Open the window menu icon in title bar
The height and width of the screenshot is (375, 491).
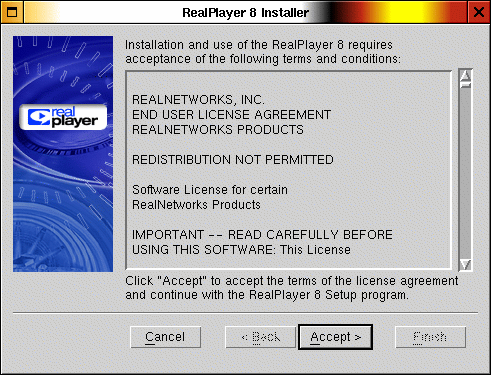tap(12, 12)
